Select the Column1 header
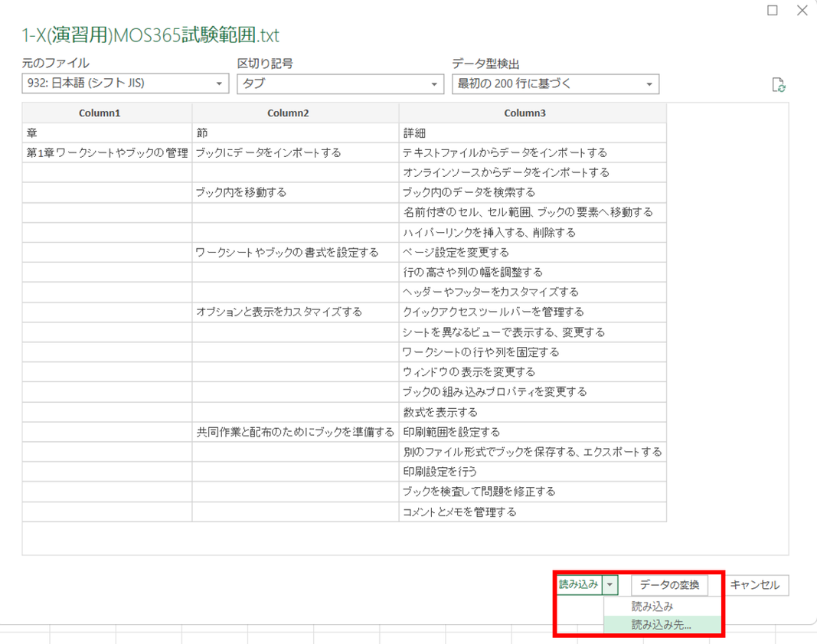 106,113
